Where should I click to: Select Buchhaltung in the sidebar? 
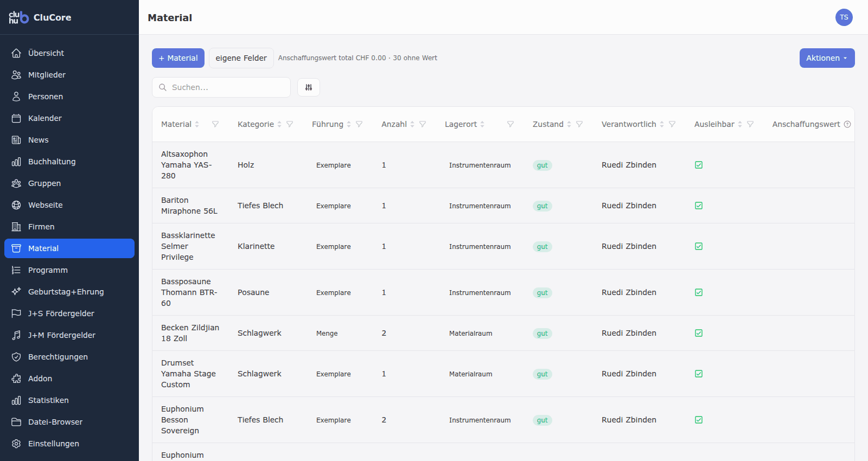click(x=69, y=162)
